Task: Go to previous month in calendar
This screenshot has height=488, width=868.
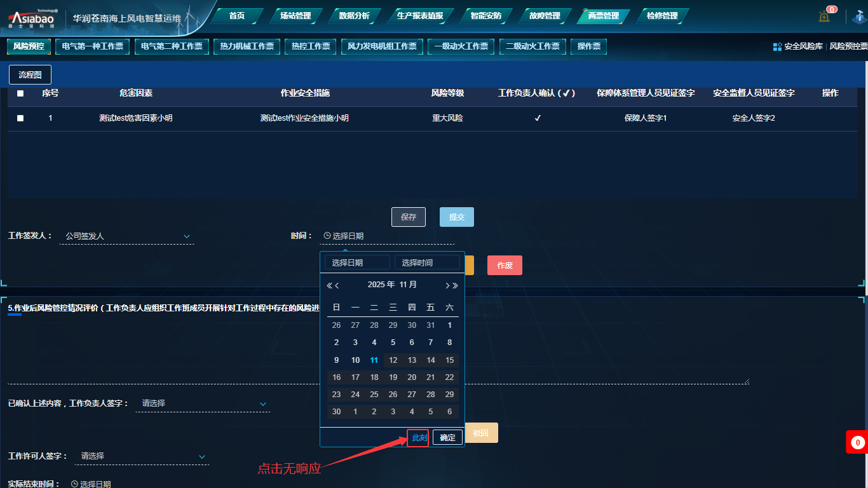Action: 337,285
